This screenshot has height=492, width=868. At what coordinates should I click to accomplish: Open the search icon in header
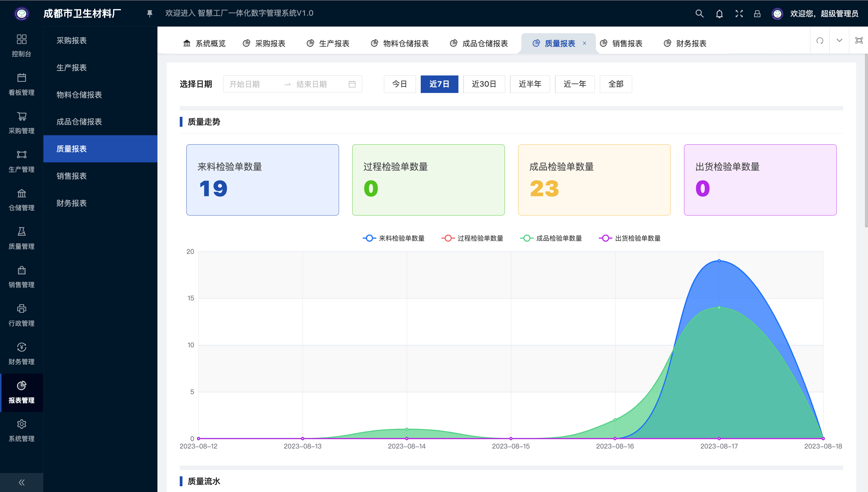pyautogui.click(x=699, y=14)
